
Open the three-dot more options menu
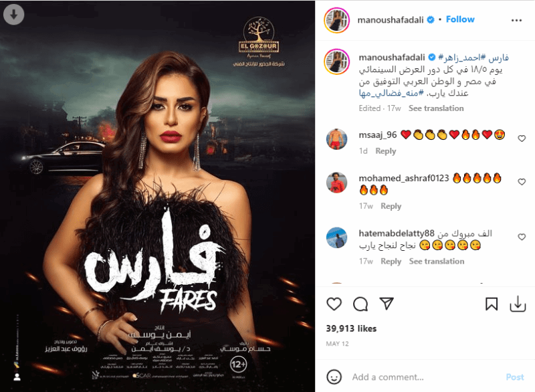[x=516, y=21]
